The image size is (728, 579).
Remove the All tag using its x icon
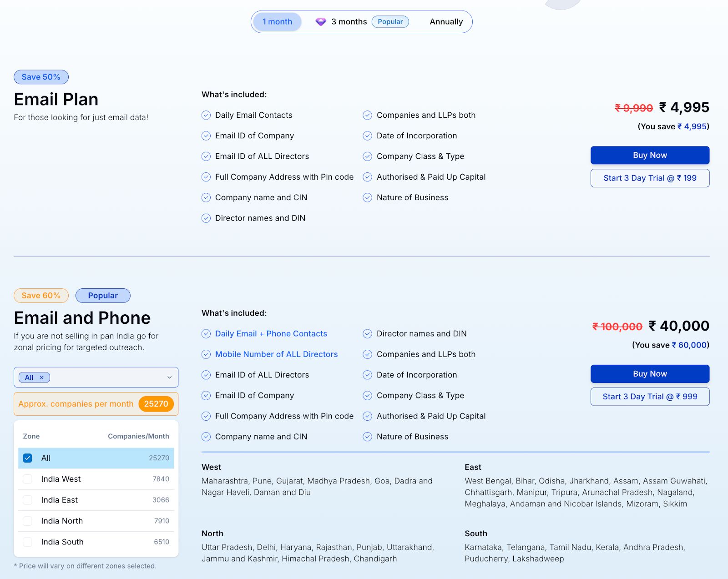[42, 378]
